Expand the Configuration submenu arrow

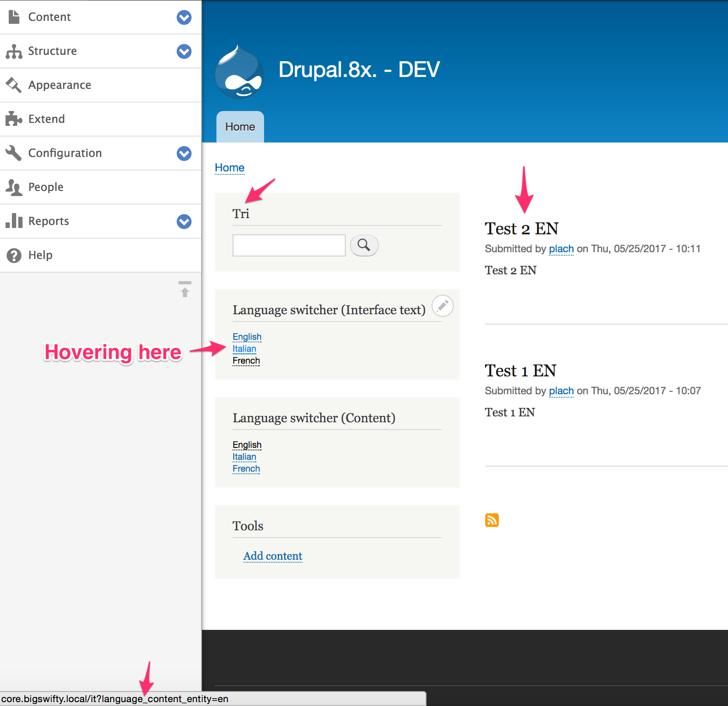(184, 154)
